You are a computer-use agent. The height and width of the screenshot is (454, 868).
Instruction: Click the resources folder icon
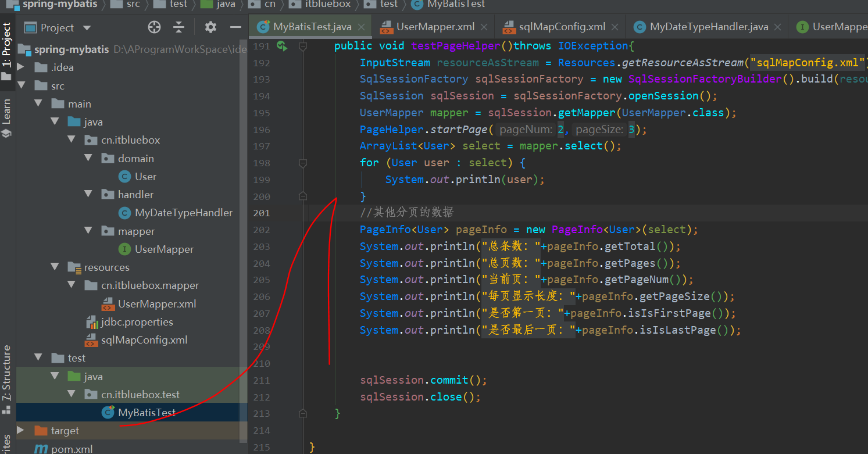[74, 267]
